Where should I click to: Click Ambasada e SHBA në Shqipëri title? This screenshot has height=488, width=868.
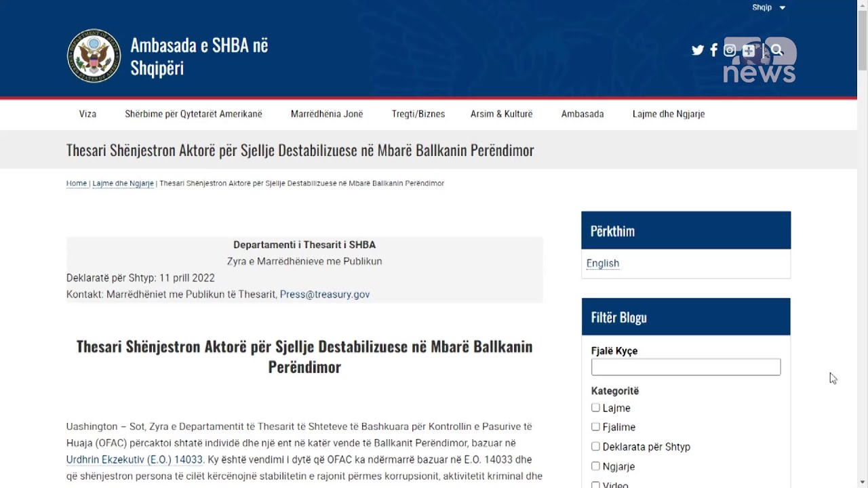pyautogui.click(x=199, y=56)
